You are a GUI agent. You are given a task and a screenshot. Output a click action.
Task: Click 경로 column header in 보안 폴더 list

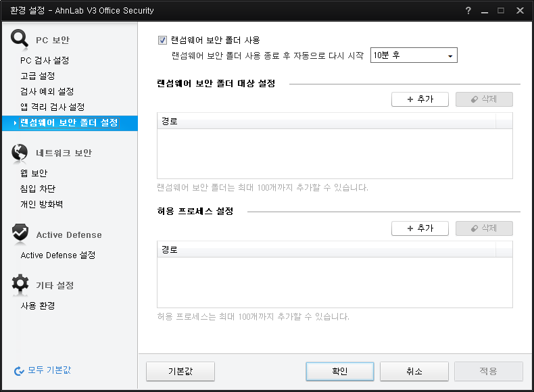coord(326,121)
